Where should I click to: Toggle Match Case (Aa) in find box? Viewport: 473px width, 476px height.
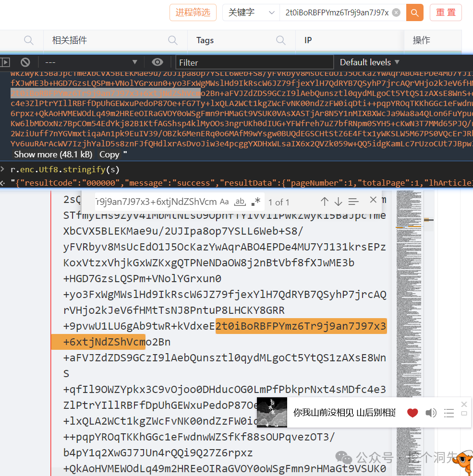(224, 202)
